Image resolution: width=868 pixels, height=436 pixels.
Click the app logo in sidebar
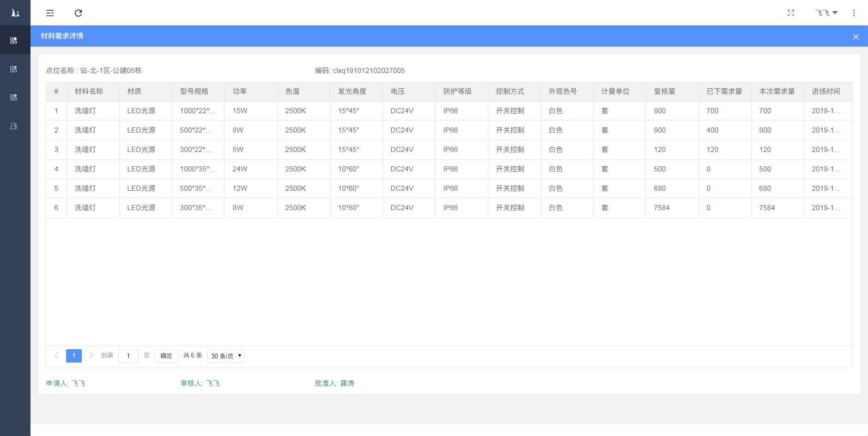click(15, 13)
